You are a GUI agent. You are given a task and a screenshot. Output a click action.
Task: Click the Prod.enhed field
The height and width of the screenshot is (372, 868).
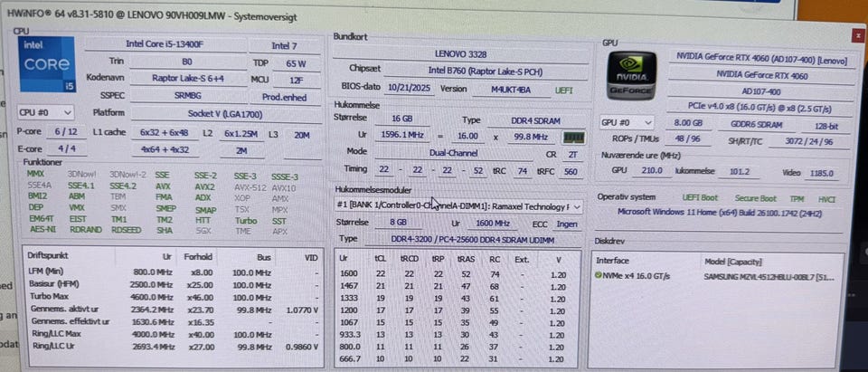coord(285,97)
